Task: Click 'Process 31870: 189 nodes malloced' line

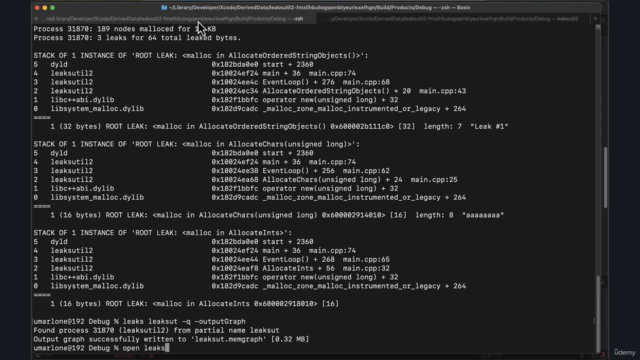Action: (124, 29)
